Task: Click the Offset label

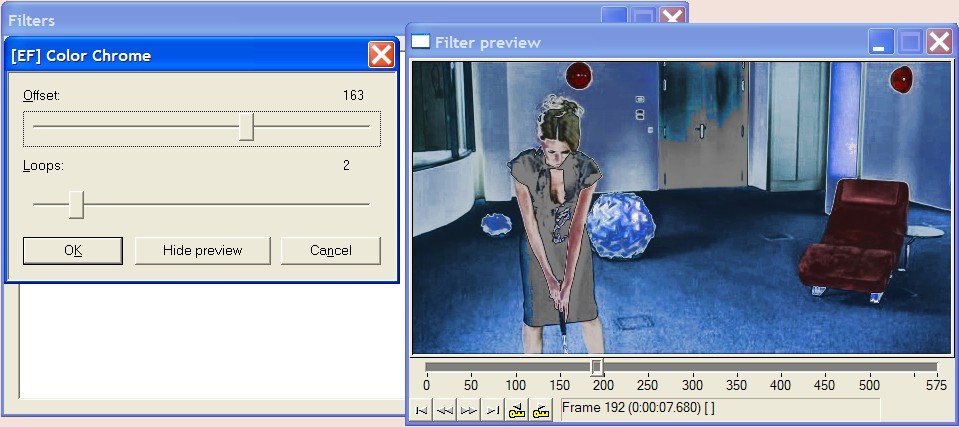Action: coord(41,95)
